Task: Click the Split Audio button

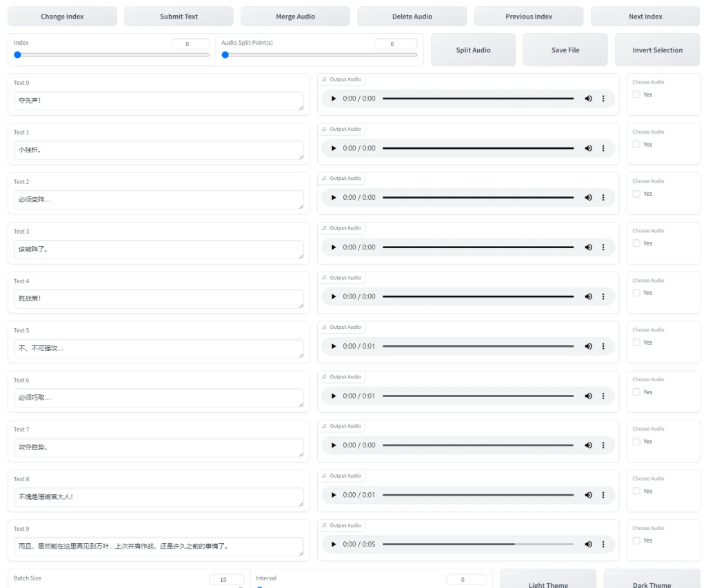Action: 473,50
